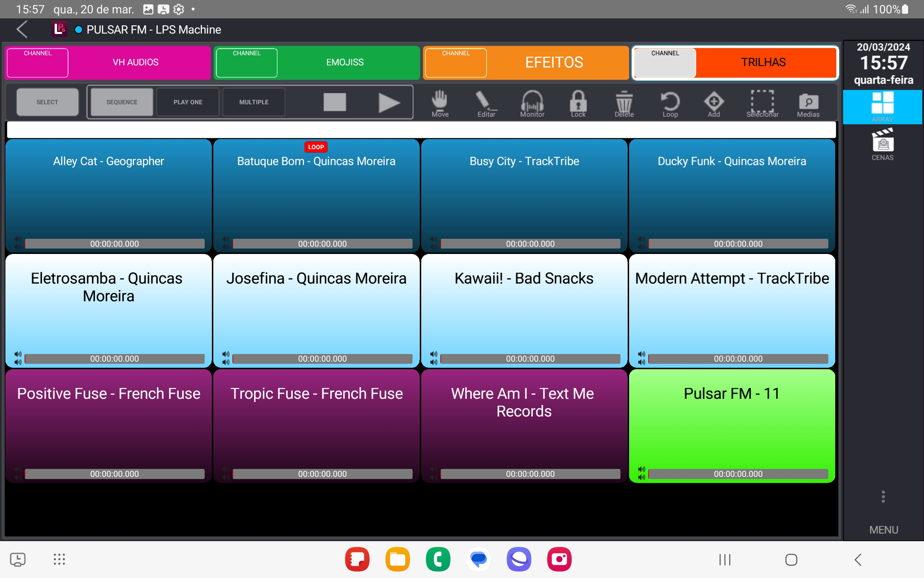Image resolution: width=924 pixels, height=578 pixels.
Task: Open the pink camera app in dock
Action: 559,559
